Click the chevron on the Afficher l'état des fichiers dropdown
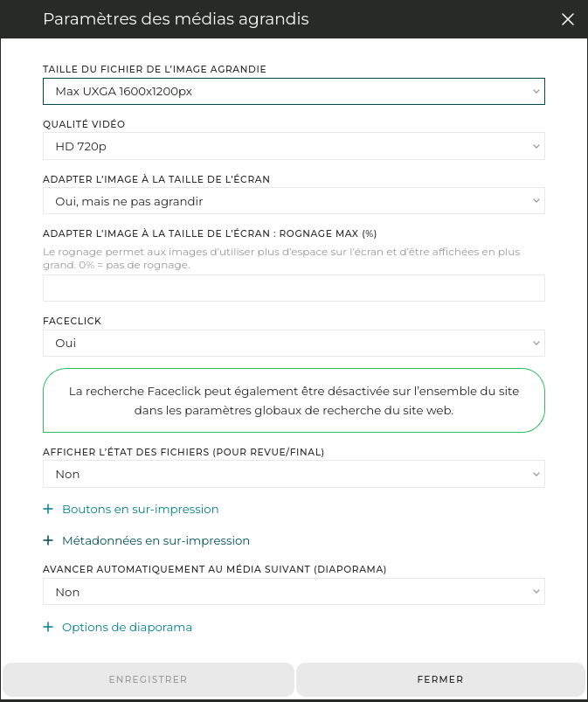 [x=535, y=474]
